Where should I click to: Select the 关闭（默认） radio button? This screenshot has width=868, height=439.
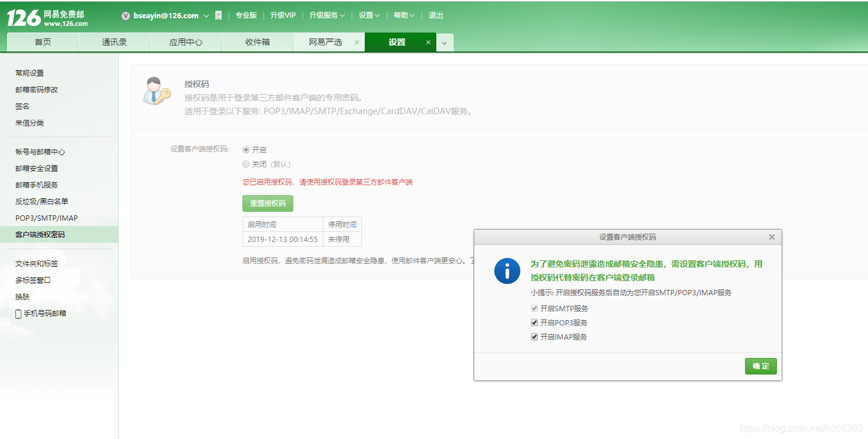[245, 164]
